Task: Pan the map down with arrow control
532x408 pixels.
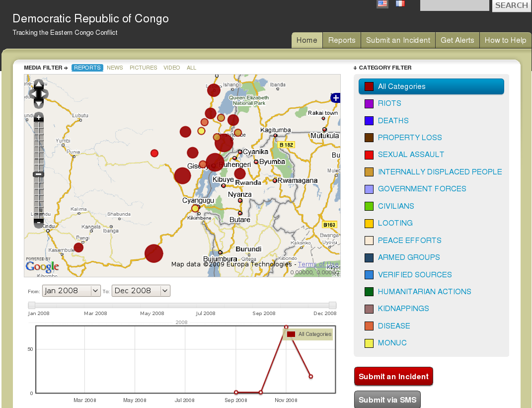Action: tap(39, 103)
